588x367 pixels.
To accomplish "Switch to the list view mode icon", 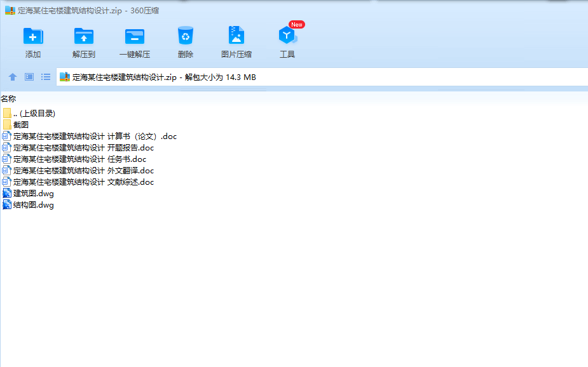I will click(46, 77).
